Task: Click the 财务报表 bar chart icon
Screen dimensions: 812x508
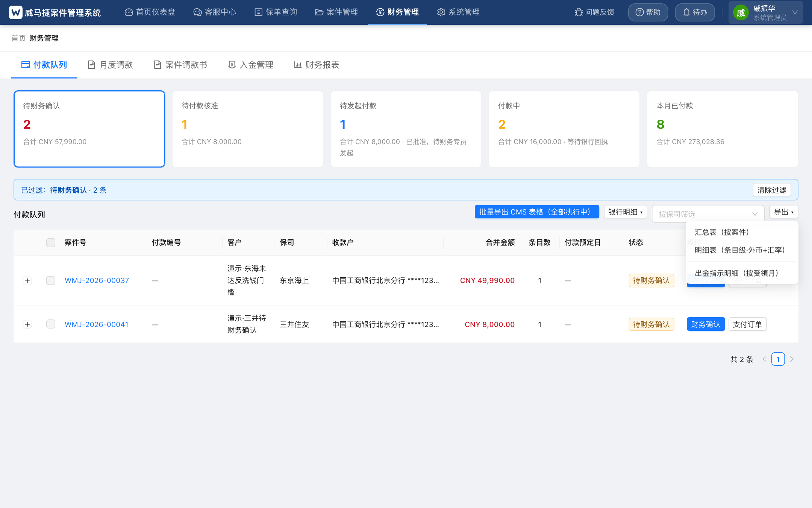Action: (298, 65)
